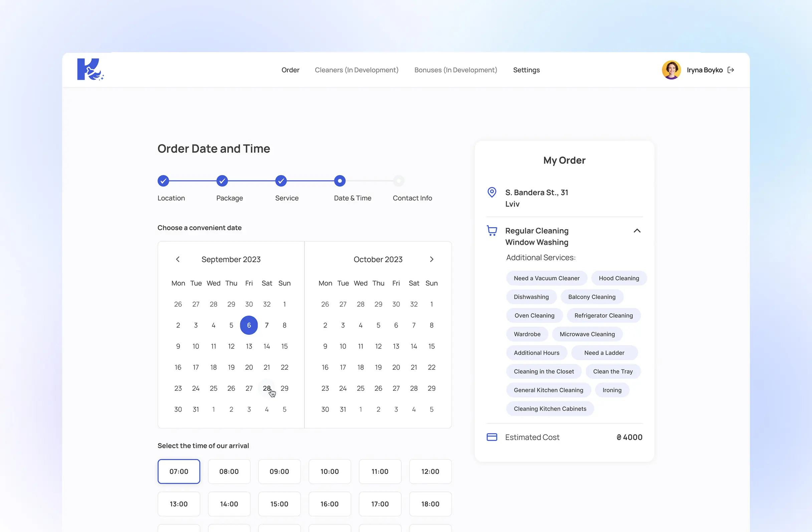Click the credit card icon by Estimated Cost
Image resolution: width=812 pixels, height=532 pixels.
491,437
